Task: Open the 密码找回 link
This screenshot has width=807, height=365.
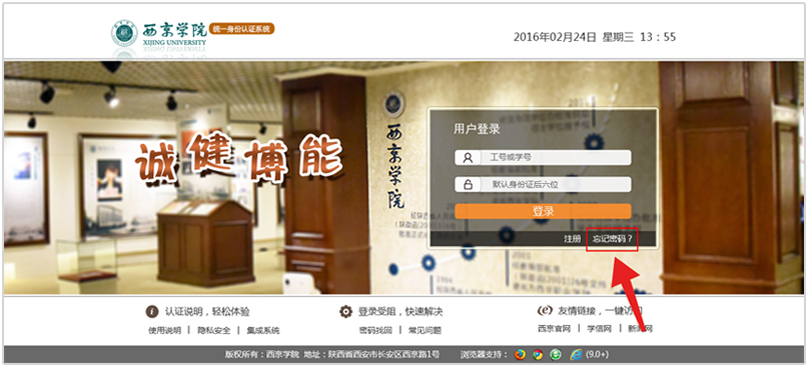Action: coord(376,331)
